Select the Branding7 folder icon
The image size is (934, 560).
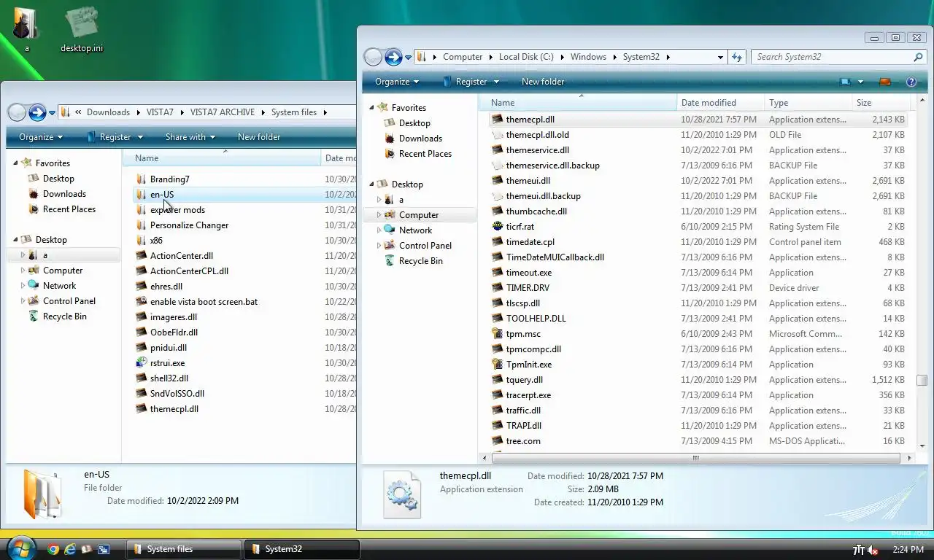point(142,179)
